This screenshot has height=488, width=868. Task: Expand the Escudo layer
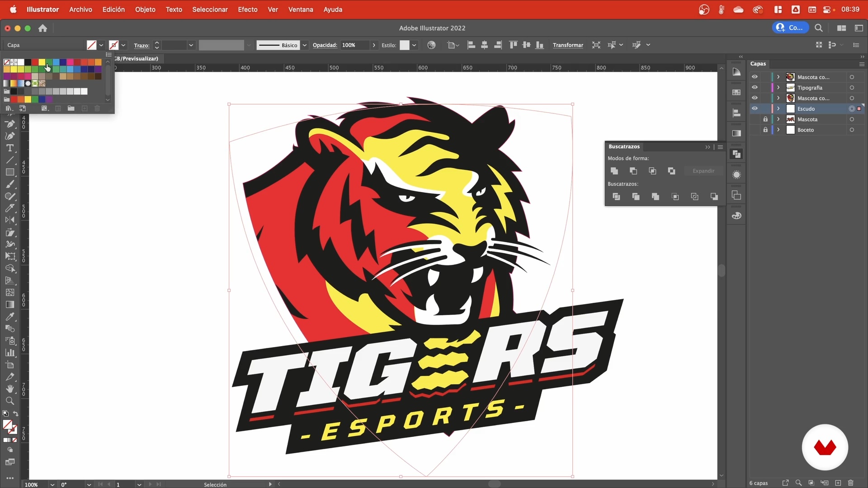click(778, 109)
